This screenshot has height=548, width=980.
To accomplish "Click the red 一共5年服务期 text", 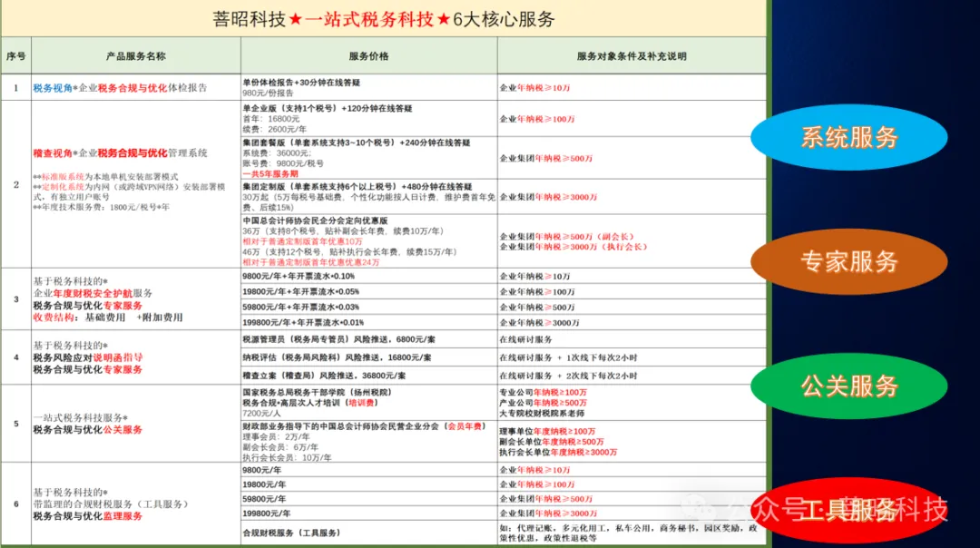I will tap(270, 173).
